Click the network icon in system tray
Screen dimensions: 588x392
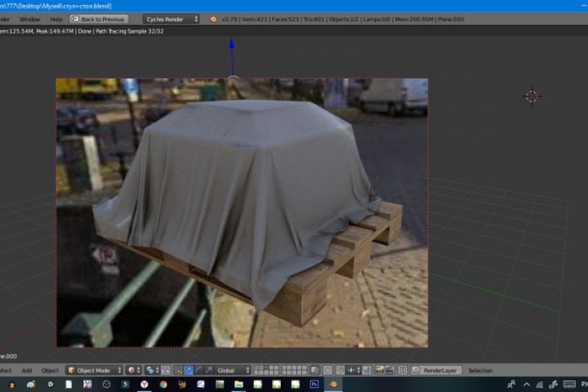[540, 384]
